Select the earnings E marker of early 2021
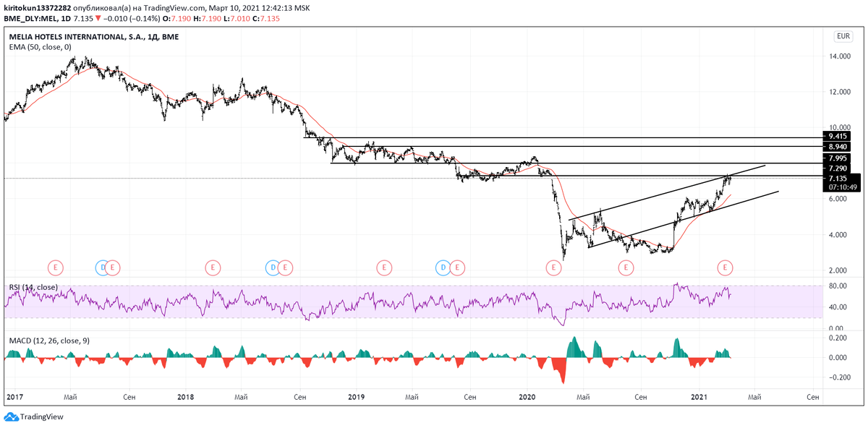868x428 pixels. point(725,267)
